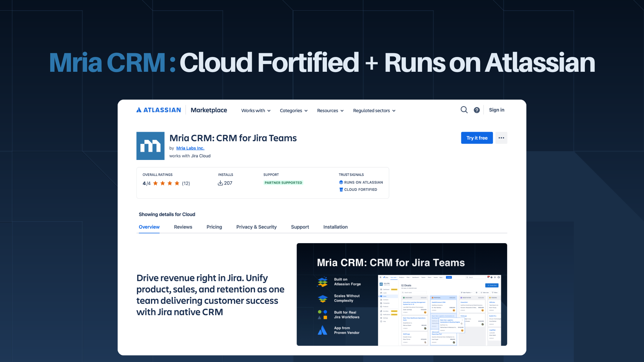Click the orange rating stars

coord(166,183)
